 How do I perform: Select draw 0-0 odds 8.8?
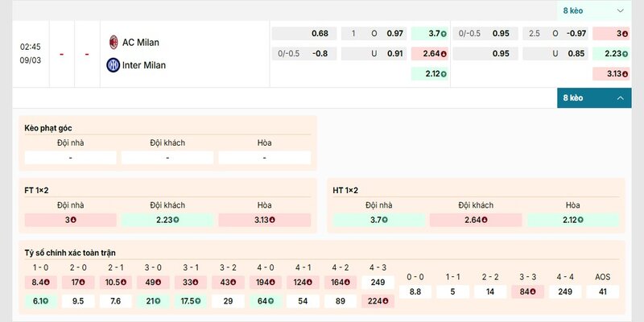[x=415, y=291]
